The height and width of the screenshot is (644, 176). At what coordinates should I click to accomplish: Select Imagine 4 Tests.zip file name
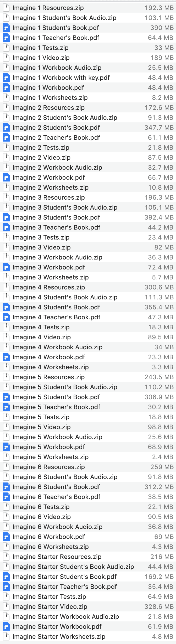[41, 327]
